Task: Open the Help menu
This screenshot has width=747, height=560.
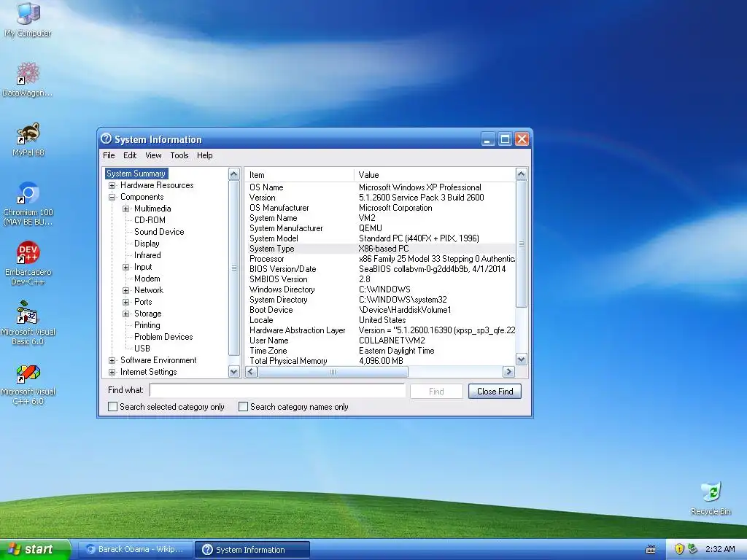Action: coord(205,155)
